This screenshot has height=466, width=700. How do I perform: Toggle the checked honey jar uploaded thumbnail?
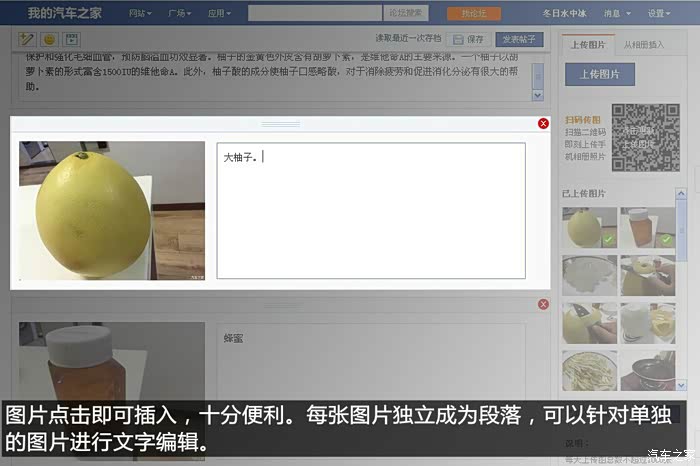[647, 227]
